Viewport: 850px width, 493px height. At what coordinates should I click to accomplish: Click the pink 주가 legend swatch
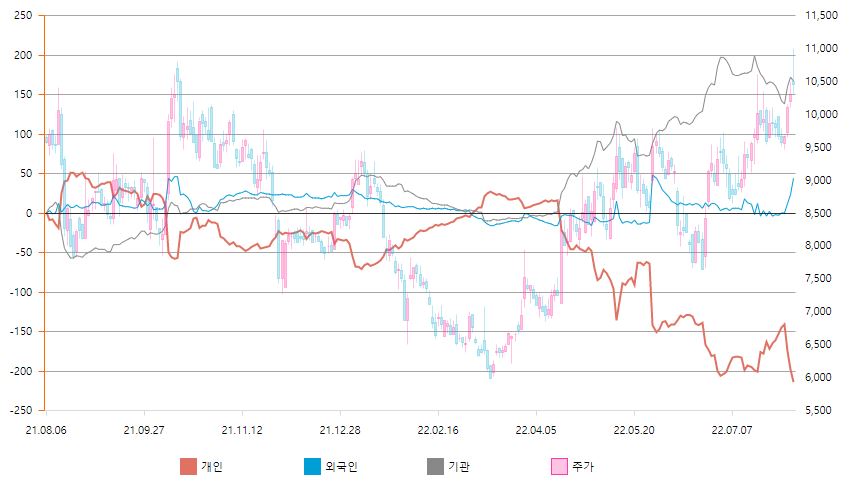(x=559, y=467)
